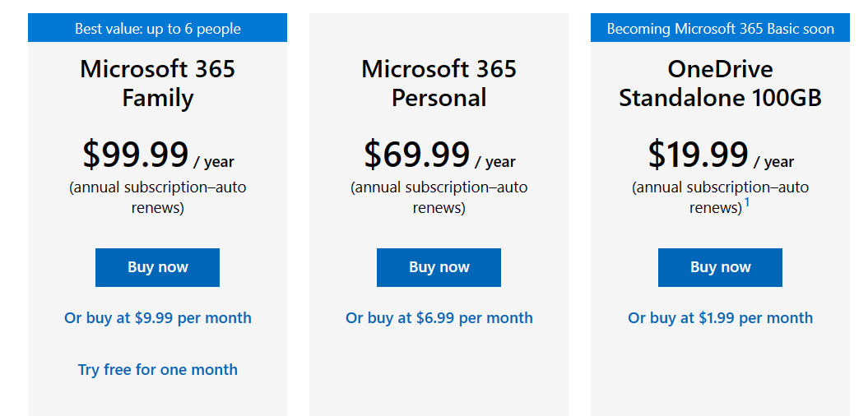Select Try free for one month

158,369
